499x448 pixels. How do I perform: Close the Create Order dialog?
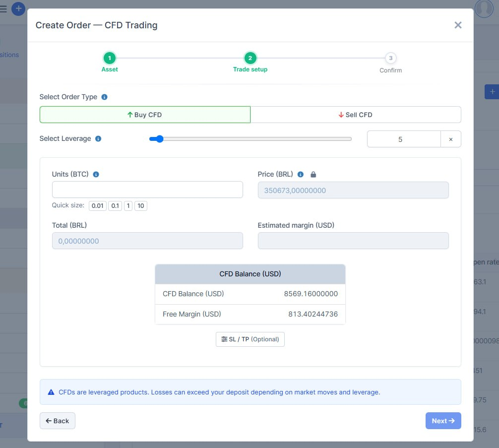pyautogui.click(x=458, y=25)
